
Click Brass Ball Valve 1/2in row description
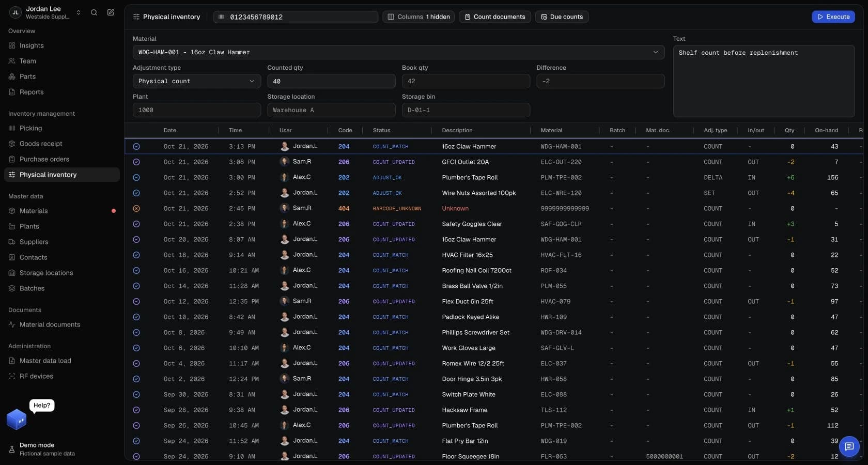coord(472,286)
